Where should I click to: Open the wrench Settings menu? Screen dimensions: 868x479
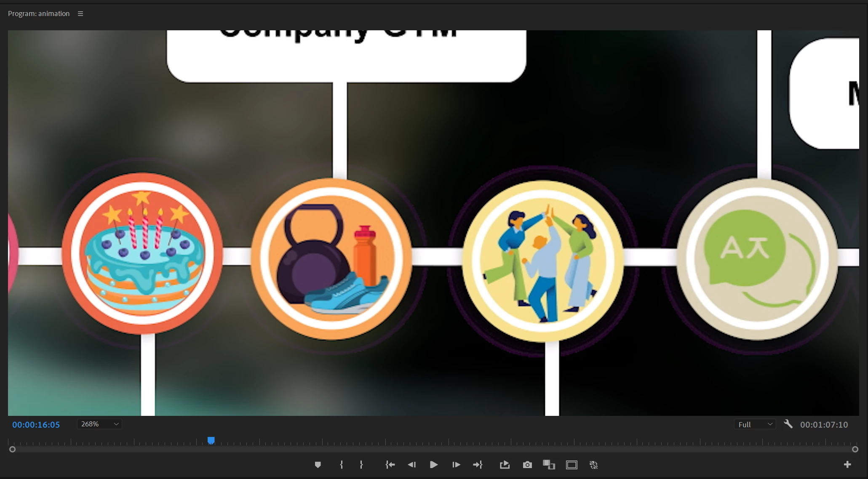(788, 424)
